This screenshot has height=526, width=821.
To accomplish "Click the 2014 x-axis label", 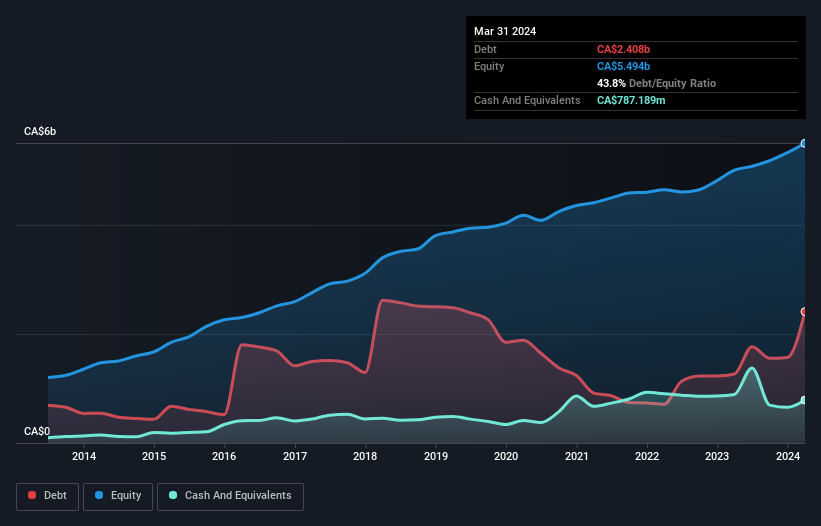I will tap(84, 456).
